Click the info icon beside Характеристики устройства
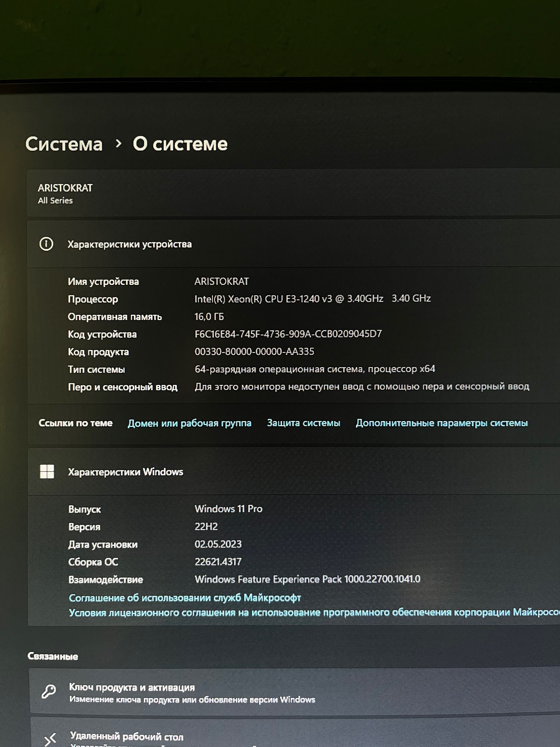 (46, 244)
